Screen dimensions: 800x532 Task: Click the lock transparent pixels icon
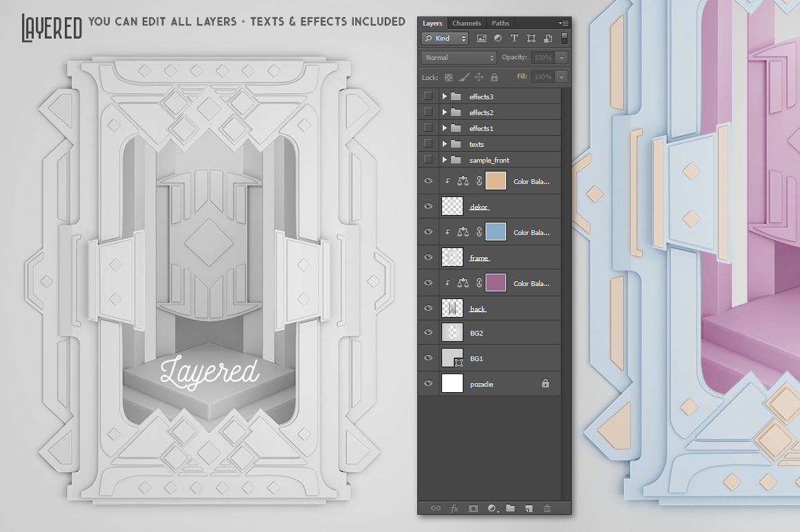(x=449, y=77)
